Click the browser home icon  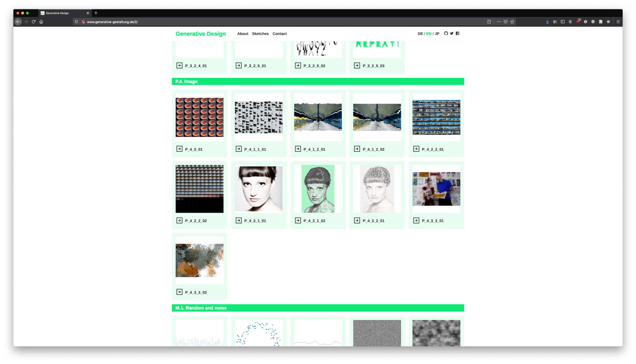point(41,22)
